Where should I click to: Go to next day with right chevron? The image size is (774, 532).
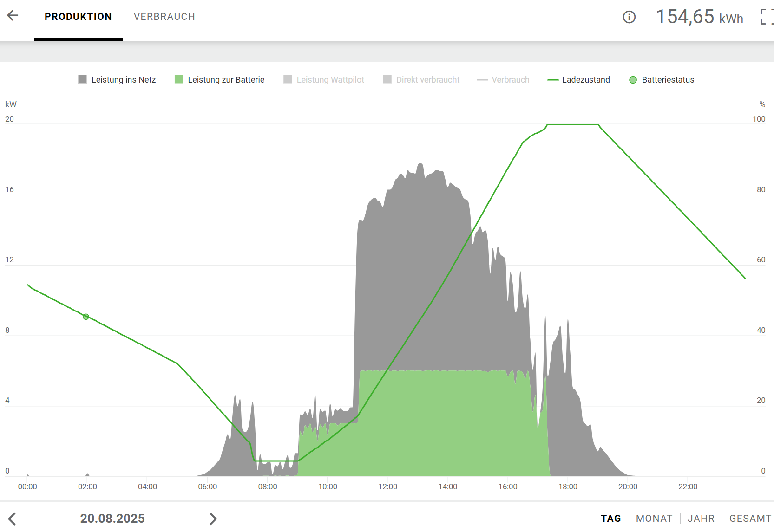coord(213,519)
